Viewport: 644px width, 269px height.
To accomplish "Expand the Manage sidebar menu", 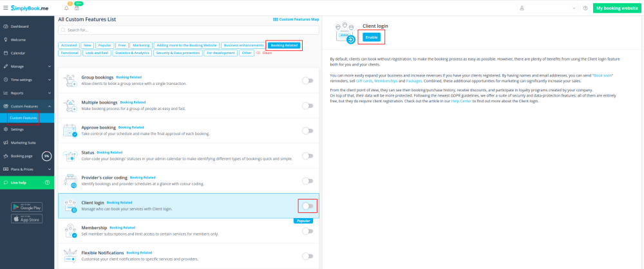I will [x=27, y=66].
